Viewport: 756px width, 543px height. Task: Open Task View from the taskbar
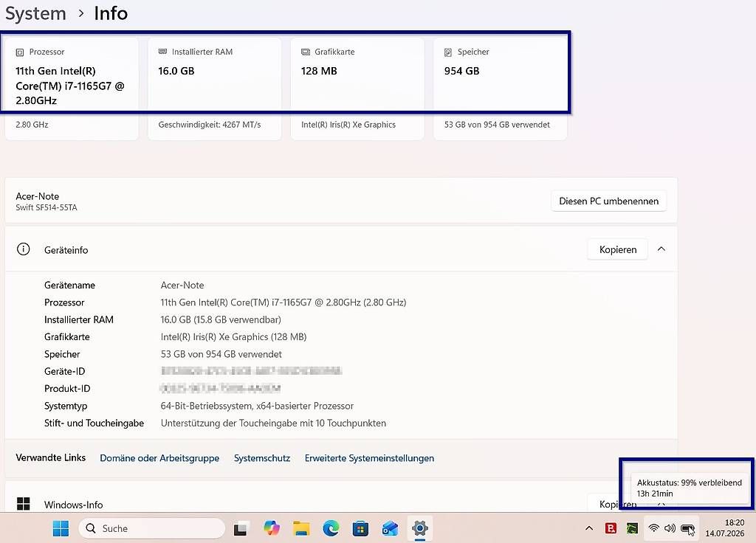[x=241, y=528]
